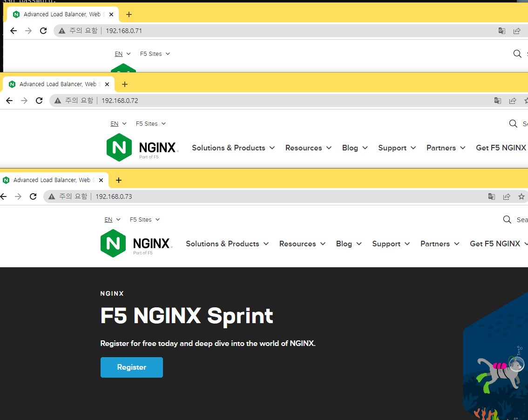This screenshot has height=420, width=528.
Task: Open Resources menu in the 192.168.0.72 page
Action: (x=308, y=148)
